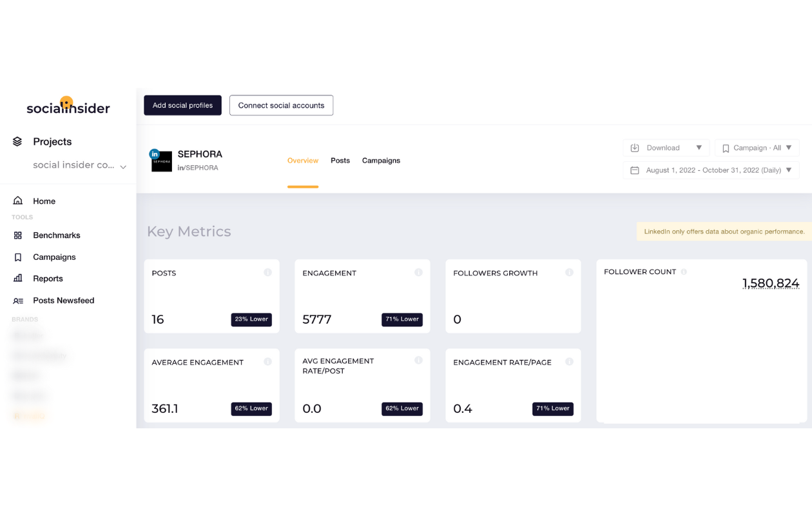Viewport: 812px width, 516px height.
Task: Click the Posts Newsfeed icon
Action: [18, 301]
